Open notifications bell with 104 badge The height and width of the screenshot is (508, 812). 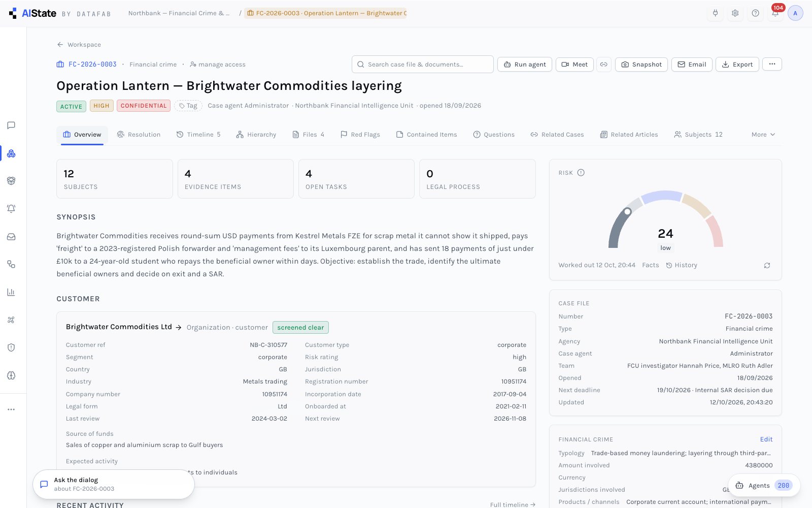tap(775, 13)
